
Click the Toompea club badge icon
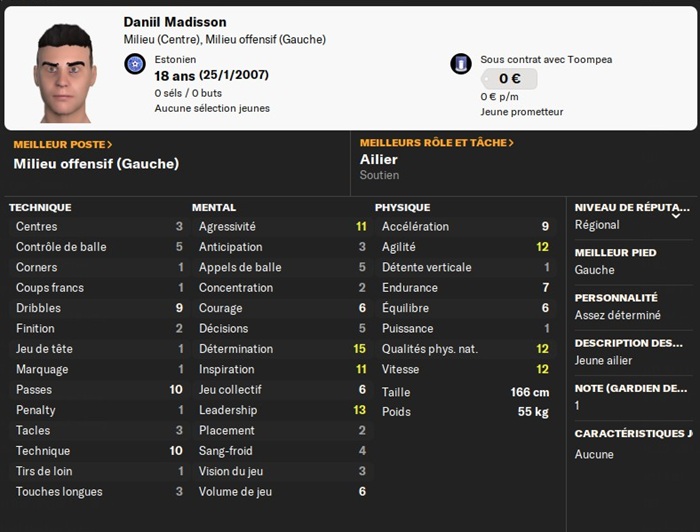click(460, 64)
